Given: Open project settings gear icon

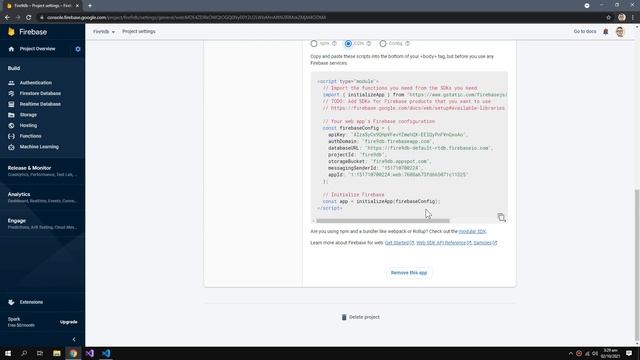Looking at the screenshot, I should (78, 49).
